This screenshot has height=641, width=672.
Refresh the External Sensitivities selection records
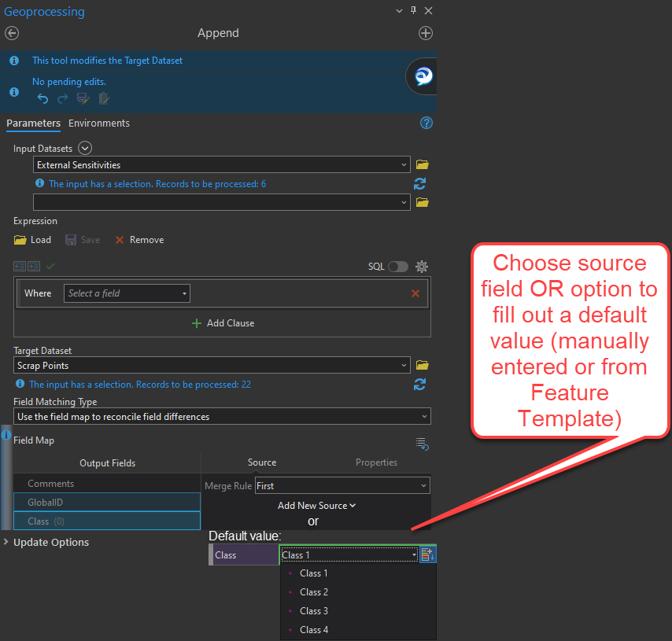pos(419,183)
